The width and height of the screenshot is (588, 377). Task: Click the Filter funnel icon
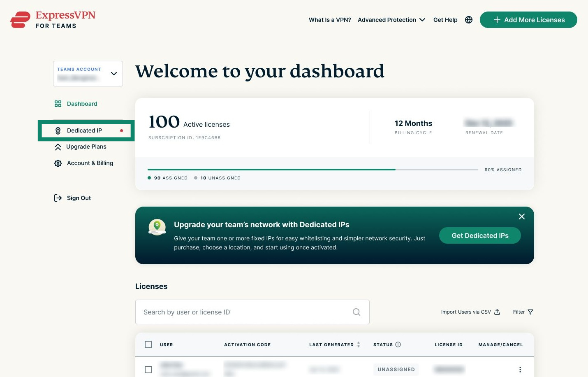click(x=530, y=312)
